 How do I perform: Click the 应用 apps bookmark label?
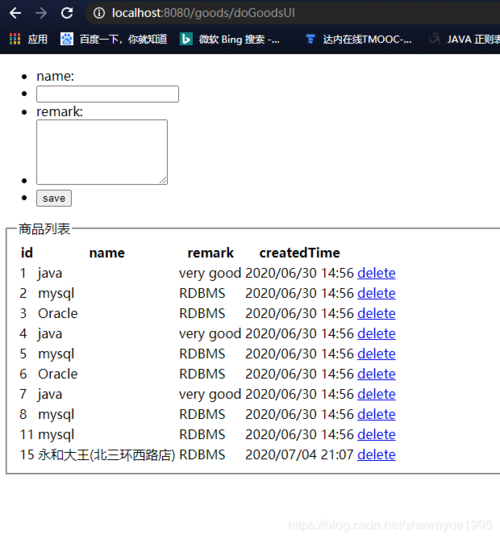click(x=38, y=39)
